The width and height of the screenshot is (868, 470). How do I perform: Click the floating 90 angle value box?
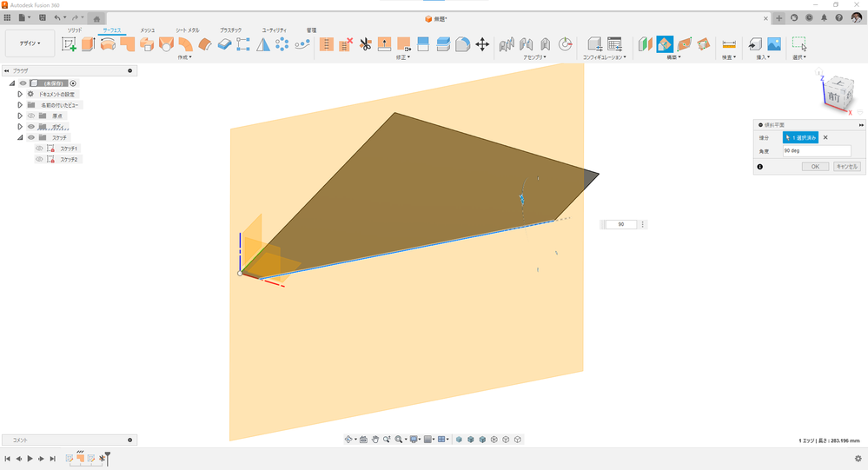[x=620, y=224]
